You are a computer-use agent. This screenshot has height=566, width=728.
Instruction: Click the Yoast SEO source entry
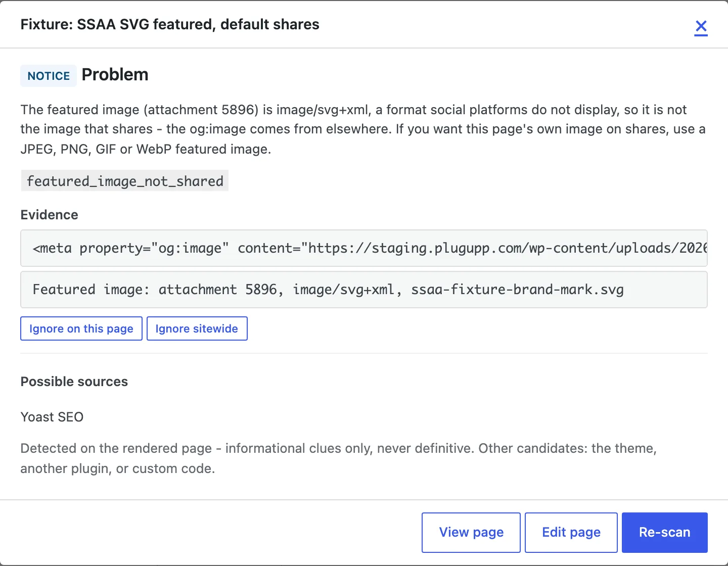(52, 417)
